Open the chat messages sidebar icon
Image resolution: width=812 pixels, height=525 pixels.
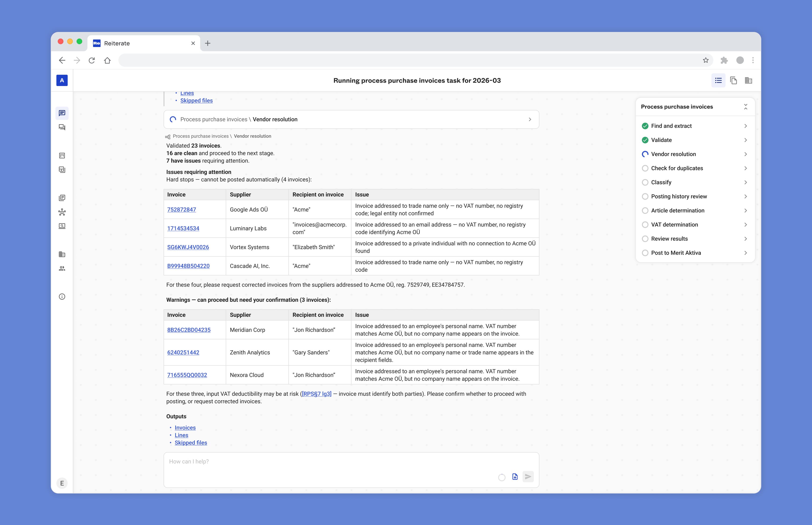point(62,113)
